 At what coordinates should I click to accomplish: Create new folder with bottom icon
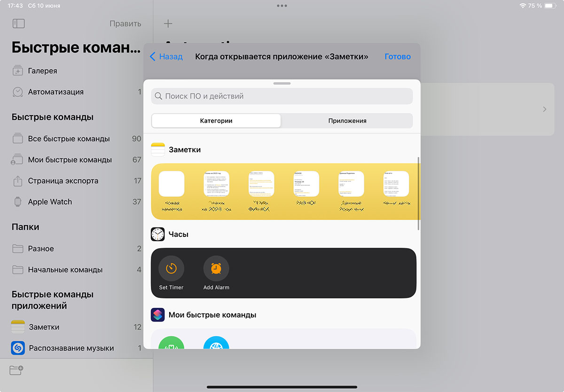click(x=16, y=370)
